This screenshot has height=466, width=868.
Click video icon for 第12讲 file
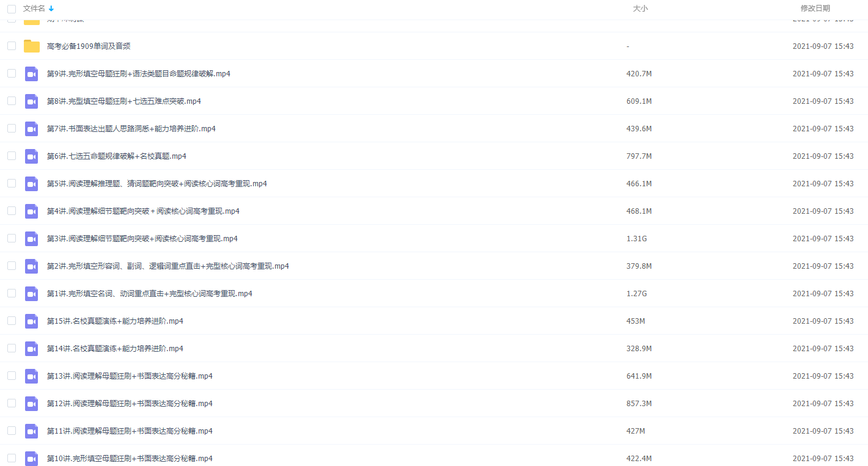[32, 404]
